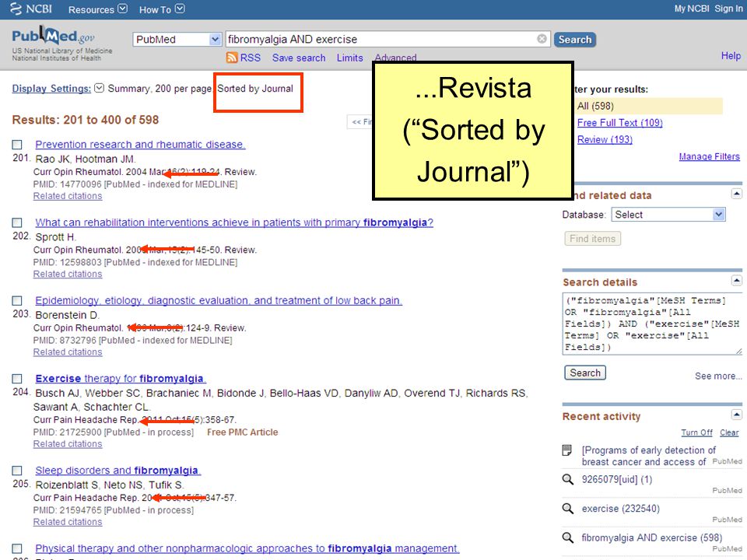Open What can rehabilitation interventions achieve article
Image resolution: width=747 pixels, height=560 pixels.
click(x=234, y=222)
